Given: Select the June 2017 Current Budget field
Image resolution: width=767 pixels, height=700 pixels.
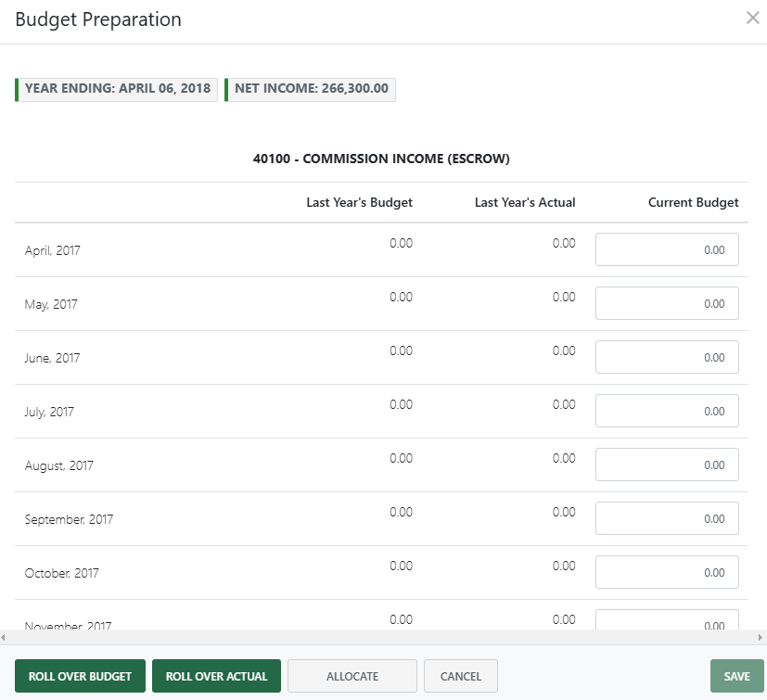Looking at the screenshot, I should click(x=666, y=356).
